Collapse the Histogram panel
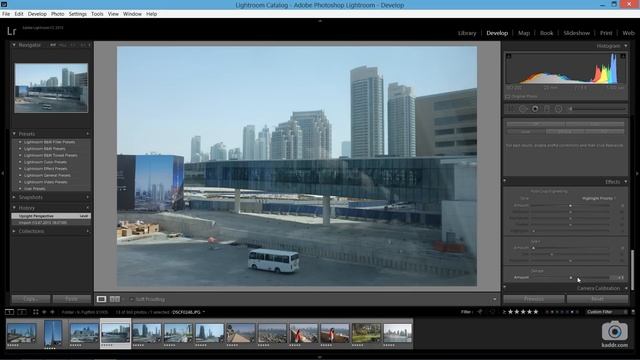640x360 pixels. pos(626,46)
